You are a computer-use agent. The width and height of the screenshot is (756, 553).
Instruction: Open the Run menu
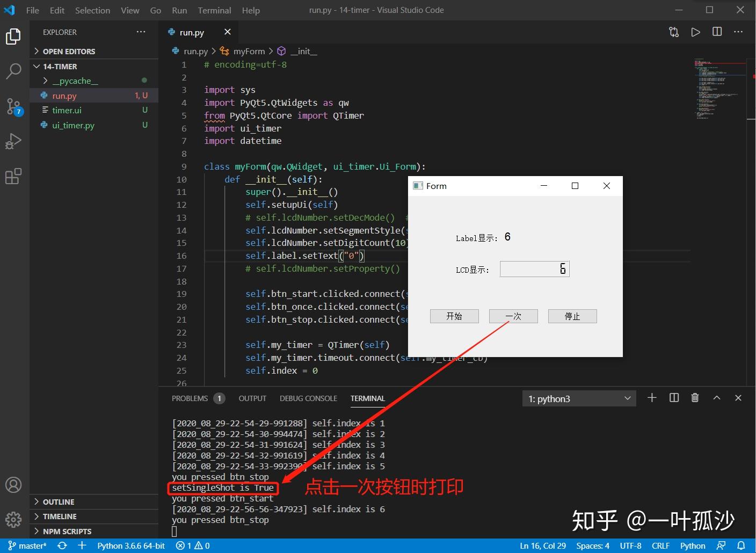pyautogui.click(x=179, y=10)
